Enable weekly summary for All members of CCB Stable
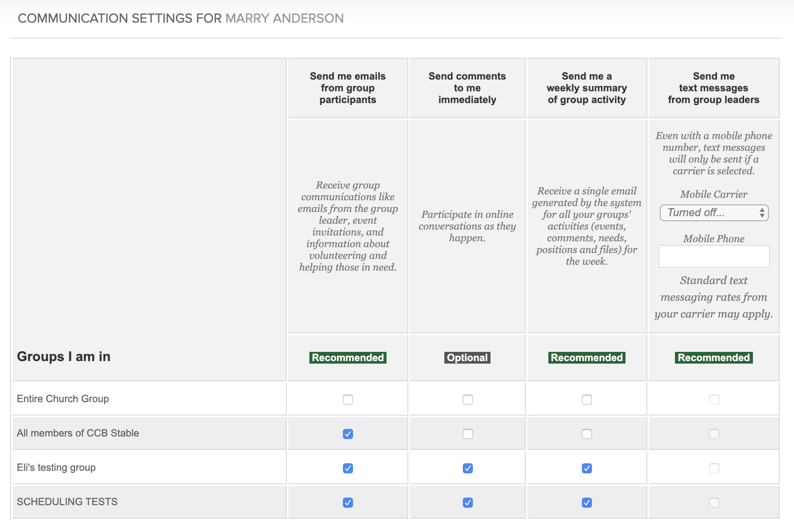This screenshot has height=532, width=794. [586, 434]
